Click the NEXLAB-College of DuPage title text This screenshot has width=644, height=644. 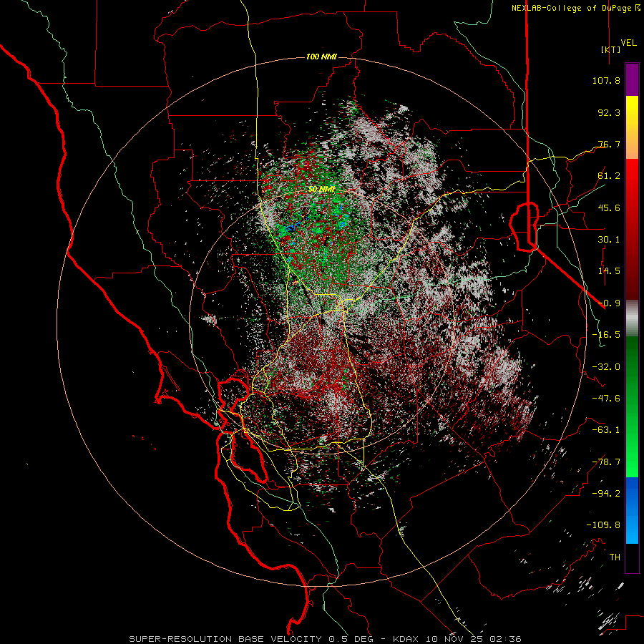[x=576, y=8]
